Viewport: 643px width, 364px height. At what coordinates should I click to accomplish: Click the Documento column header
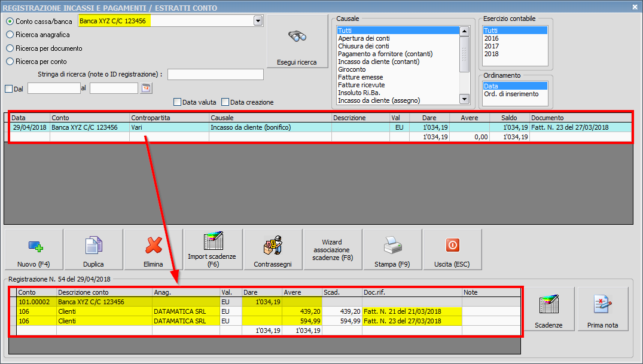pos(581,118)
